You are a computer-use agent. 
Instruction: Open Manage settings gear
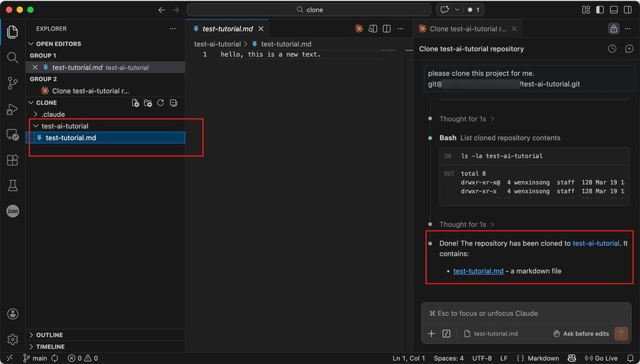[x=12, y=339]
